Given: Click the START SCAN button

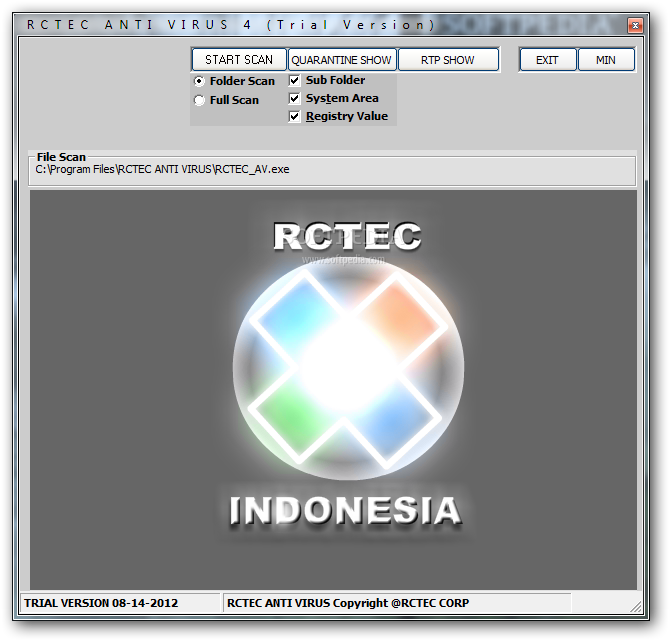Looking at the screenshot, I should click(239, 59).
